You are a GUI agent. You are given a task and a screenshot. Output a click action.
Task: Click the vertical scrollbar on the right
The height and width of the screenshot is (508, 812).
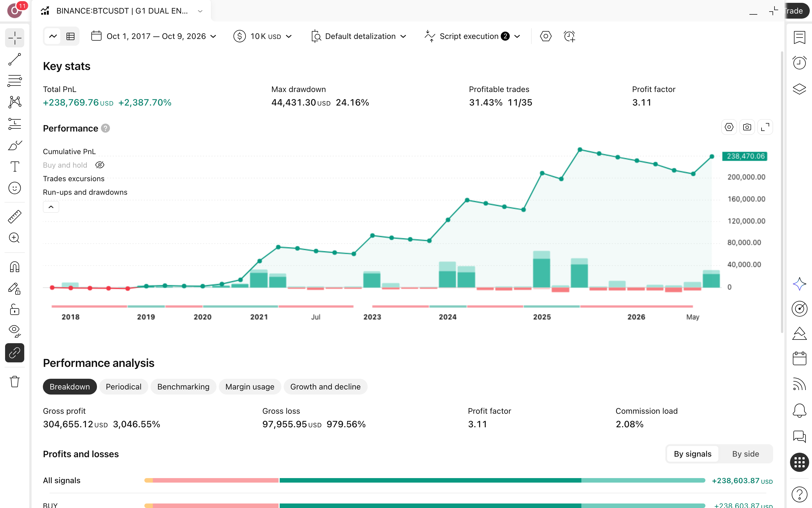tap(782, 192)
